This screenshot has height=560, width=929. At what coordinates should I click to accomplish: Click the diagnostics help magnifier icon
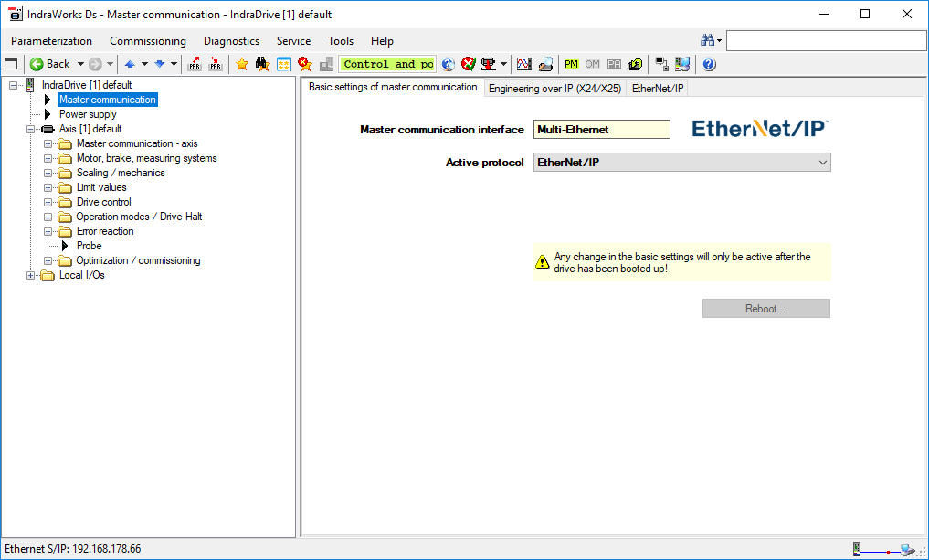pyautogui.click(x=448, y=64)
